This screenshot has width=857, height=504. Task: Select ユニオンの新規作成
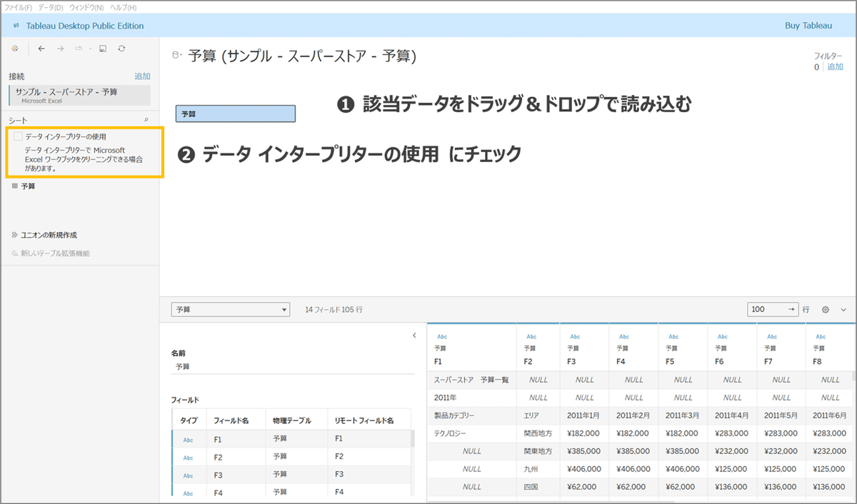[49, 234]
